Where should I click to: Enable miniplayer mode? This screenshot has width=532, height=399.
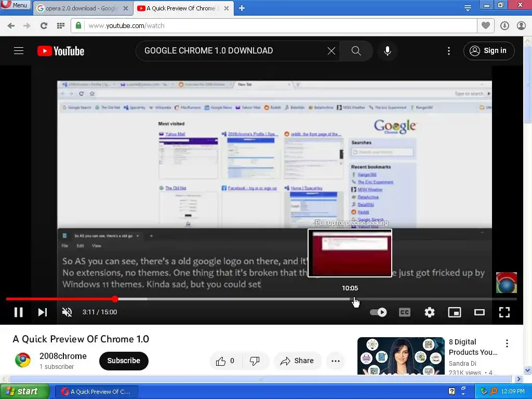tap(455, 312)
